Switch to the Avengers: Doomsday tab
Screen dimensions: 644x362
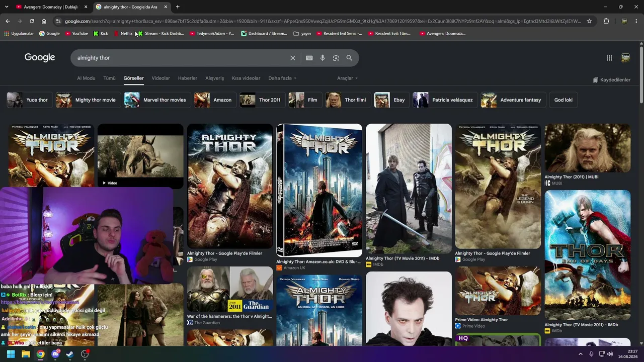[x=51, y=7]
